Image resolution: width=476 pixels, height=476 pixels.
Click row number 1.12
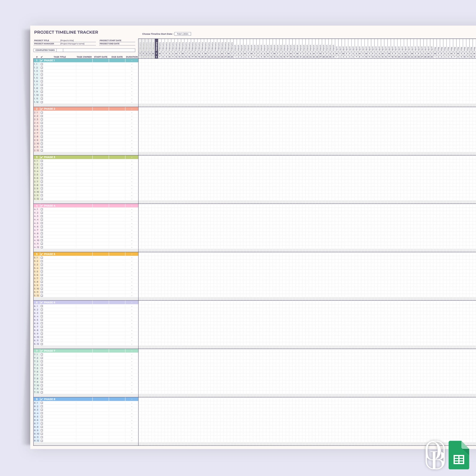(x=36, y=102)
